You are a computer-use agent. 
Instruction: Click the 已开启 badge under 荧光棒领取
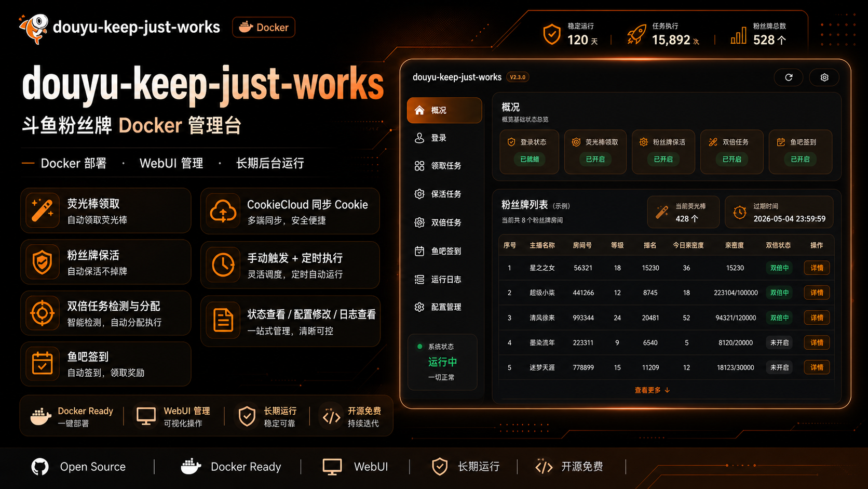[595, 159]
